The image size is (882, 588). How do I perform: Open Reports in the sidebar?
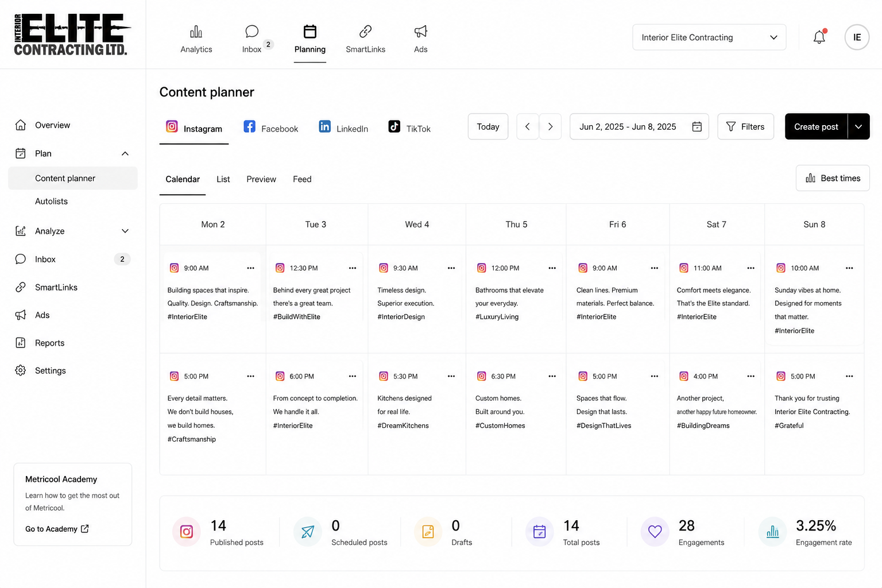(x=49, y=343)
